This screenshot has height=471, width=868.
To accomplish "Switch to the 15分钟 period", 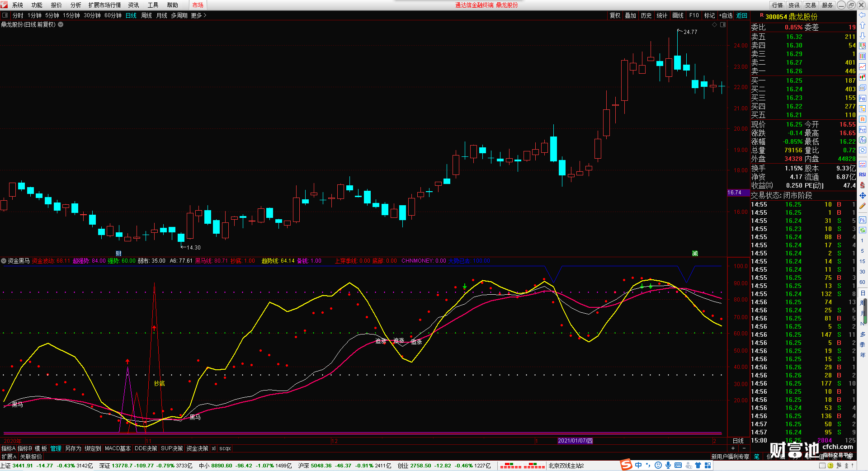I will pyautogui.click(x=71, y=15).
